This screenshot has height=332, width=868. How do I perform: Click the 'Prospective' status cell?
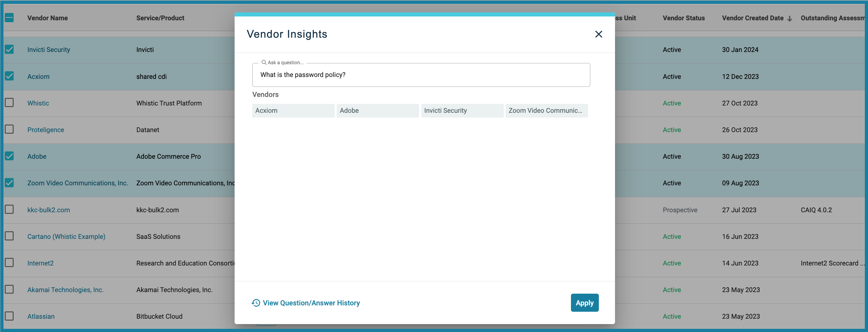coord(680,210)
